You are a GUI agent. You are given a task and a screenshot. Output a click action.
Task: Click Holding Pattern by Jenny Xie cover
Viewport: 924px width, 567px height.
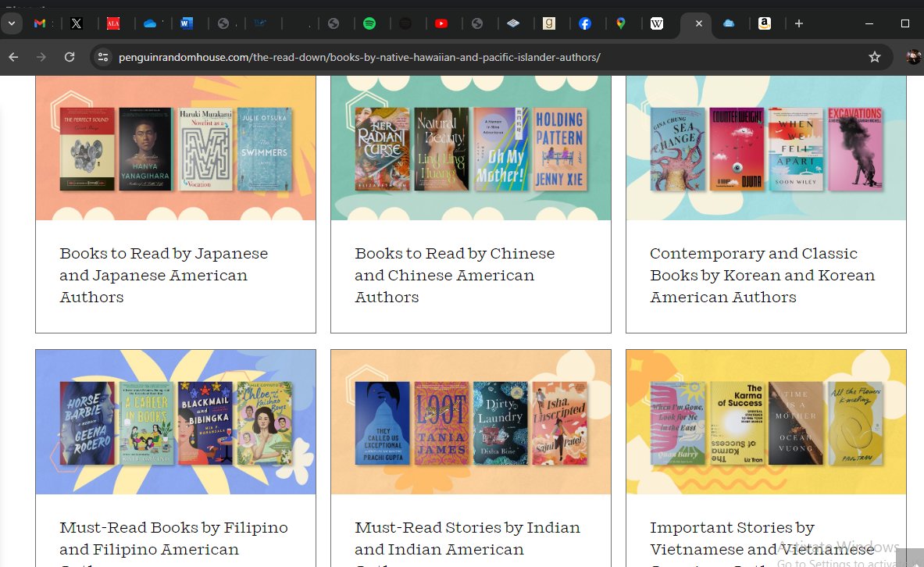[559, 148]
